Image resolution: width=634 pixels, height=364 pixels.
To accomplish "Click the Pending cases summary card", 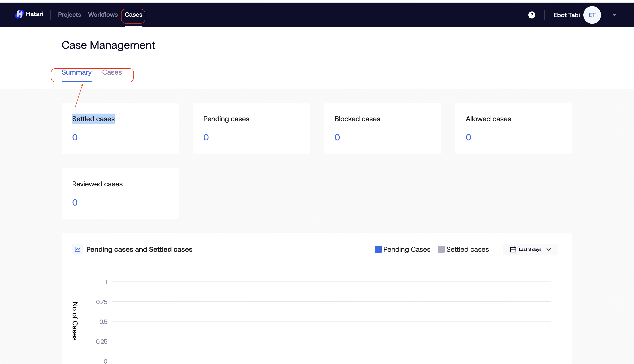I will tap(251, 128).
